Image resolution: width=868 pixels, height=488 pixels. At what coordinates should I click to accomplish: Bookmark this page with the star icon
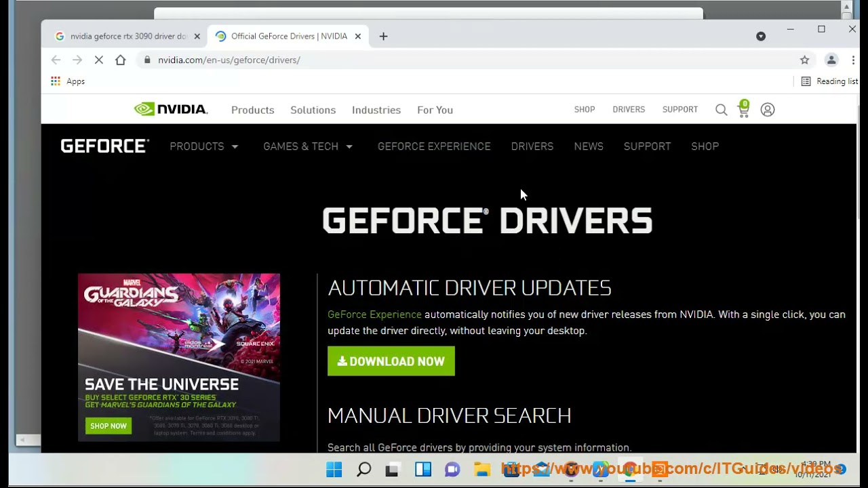[804, 60]
